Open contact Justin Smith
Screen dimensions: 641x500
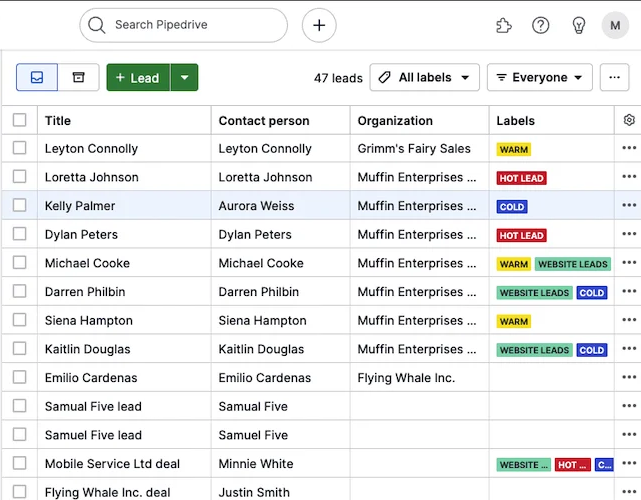click(x=254, y=492)
